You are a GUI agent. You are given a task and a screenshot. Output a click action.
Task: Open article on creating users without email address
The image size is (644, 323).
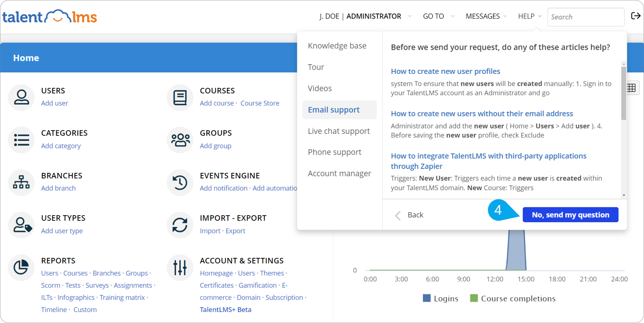[x=482, y=113]
